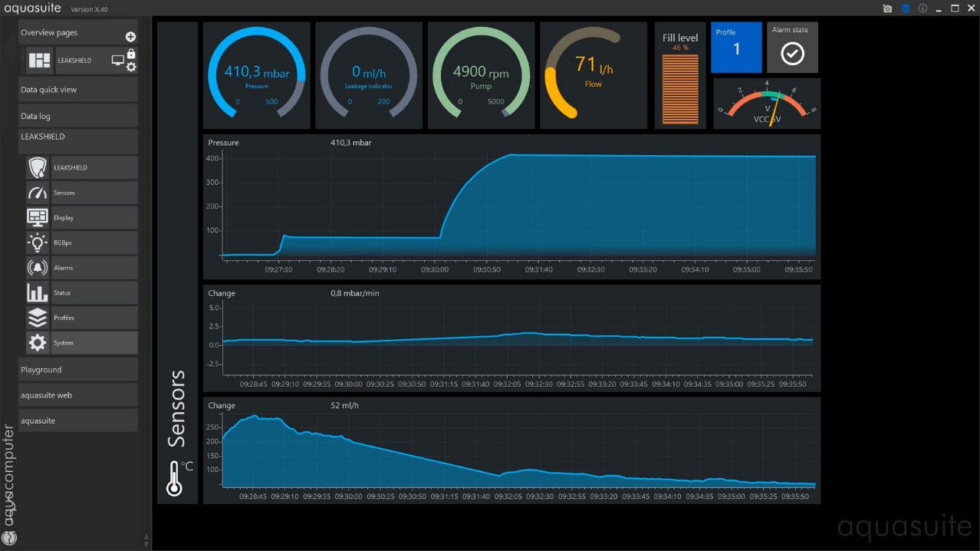
Task: Open the Alarms bell icon
Action: click(38, 268)
